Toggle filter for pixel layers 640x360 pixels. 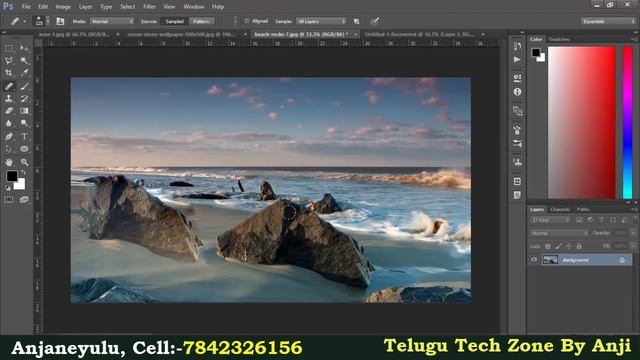coord(579,220)
